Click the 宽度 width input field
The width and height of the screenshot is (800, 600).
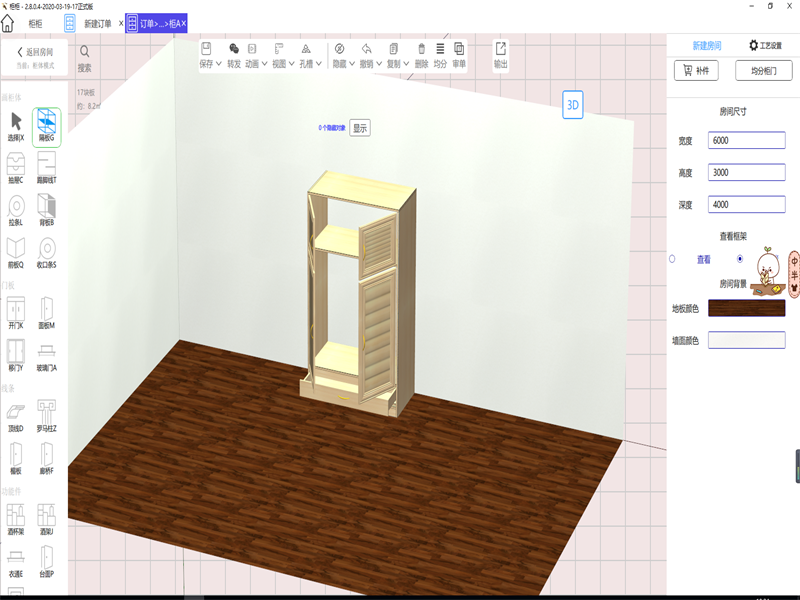coord(746,141)
